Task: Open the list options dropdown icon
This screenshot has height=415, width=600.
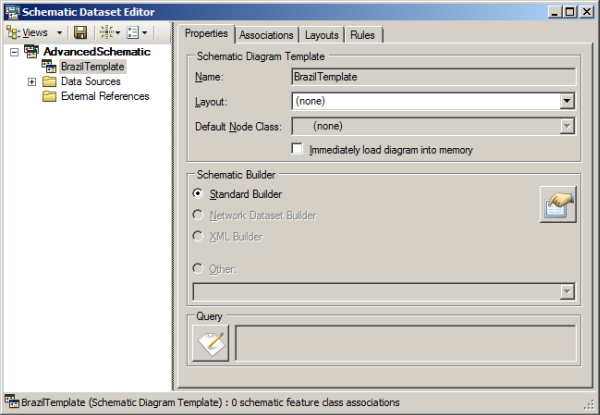Action: pos(137,33)
